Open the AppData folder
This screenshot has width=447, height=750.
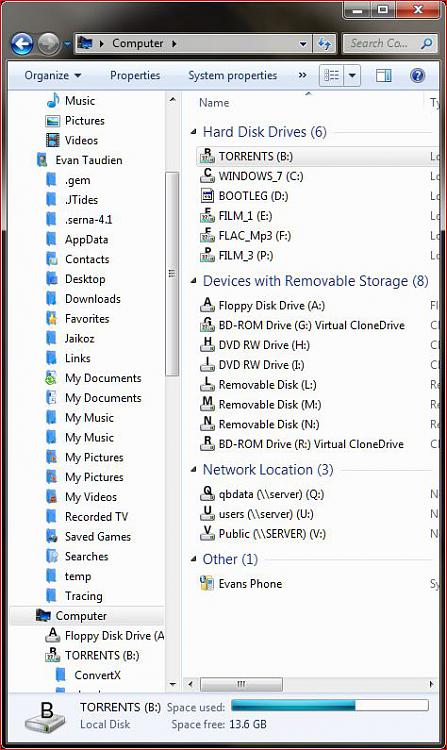pyautogui.click(x=87, y=239)
